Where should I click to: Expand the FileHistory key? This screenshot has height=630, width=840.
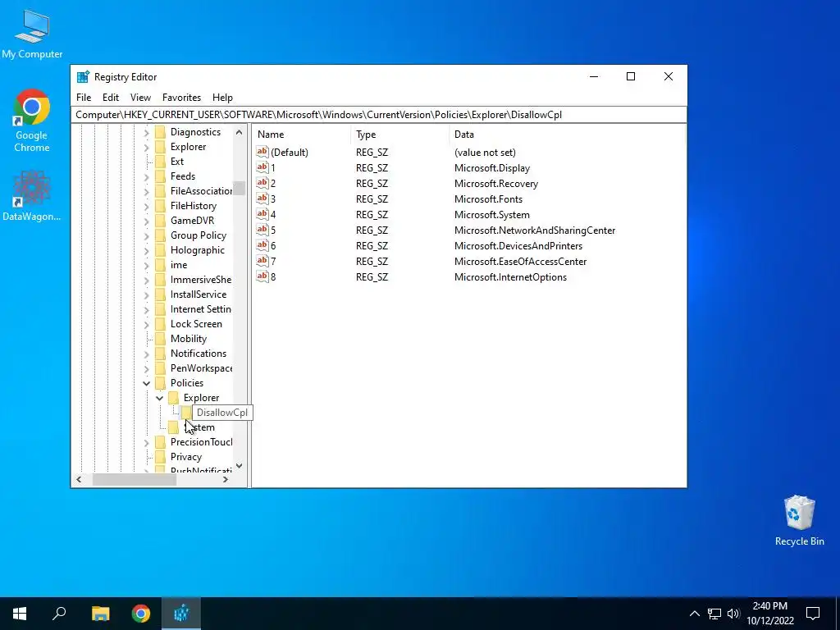coord(146,206)
